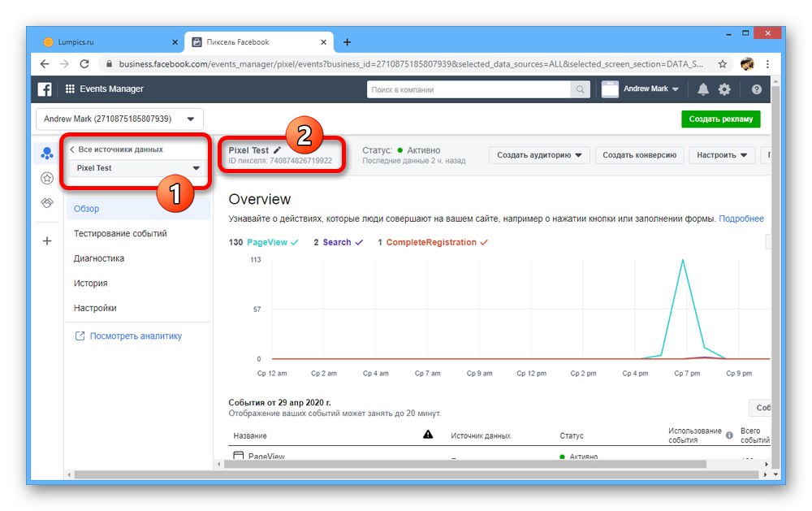Viewport: 812px width, 511px height.
Task: Expand the Andrew Mark profile menu
Action: [x=651, y=89]
